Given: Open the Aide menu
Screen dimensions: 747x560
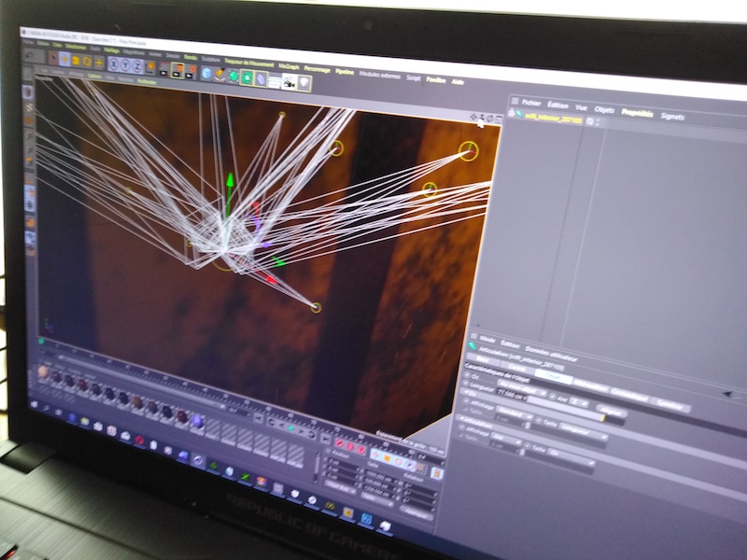Looking at the screenshot, I should [458, 82].
